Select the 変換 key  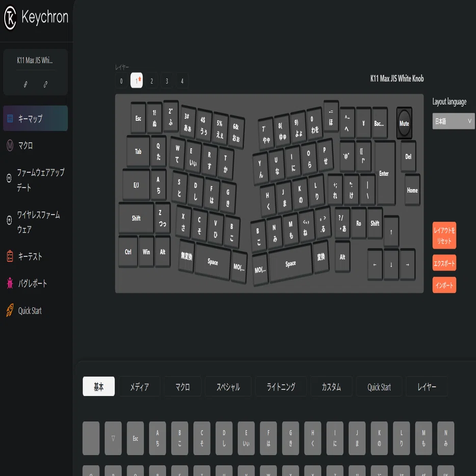pyautogui.click(x=321, y=257)
